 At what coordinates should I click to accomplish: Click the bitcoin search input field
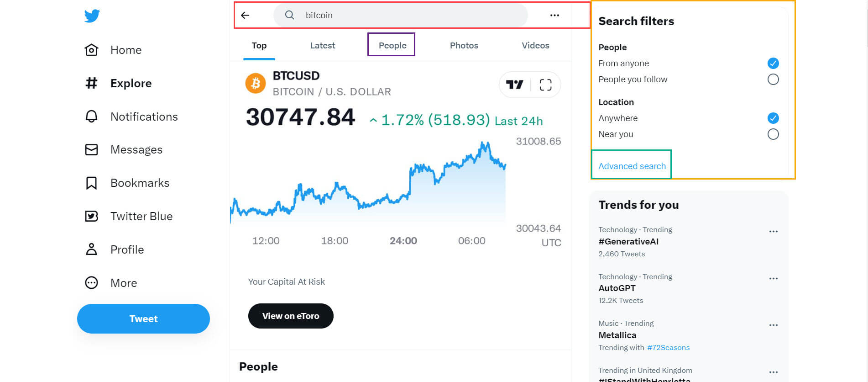pyautogui.click(x=401, y=15)
